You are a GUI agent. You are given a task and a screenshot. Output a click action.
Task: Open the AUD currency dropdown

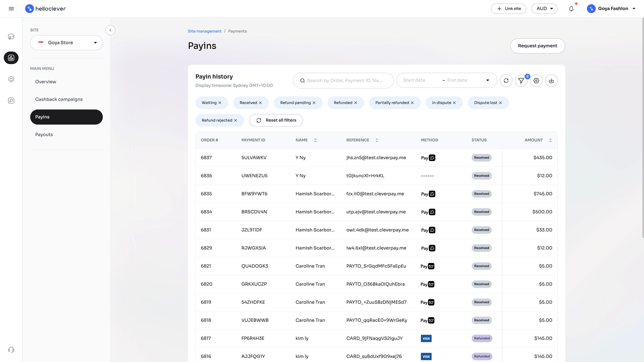[544, 9]
